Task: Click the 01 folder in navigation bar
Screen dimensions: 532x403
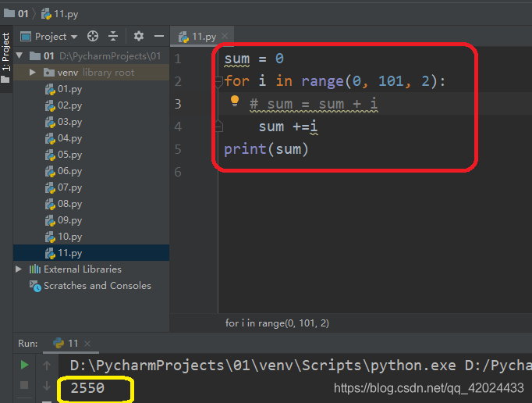Action: point(16,13)
